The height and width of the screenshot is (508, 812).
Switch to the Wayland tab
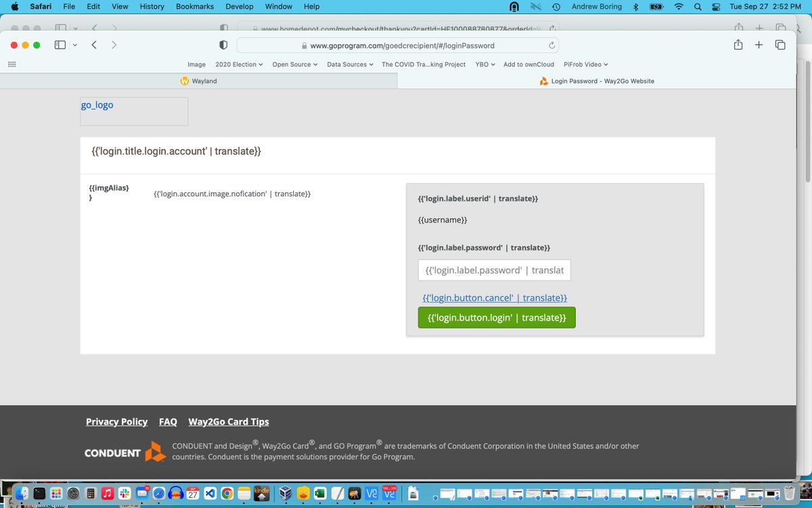198,81
